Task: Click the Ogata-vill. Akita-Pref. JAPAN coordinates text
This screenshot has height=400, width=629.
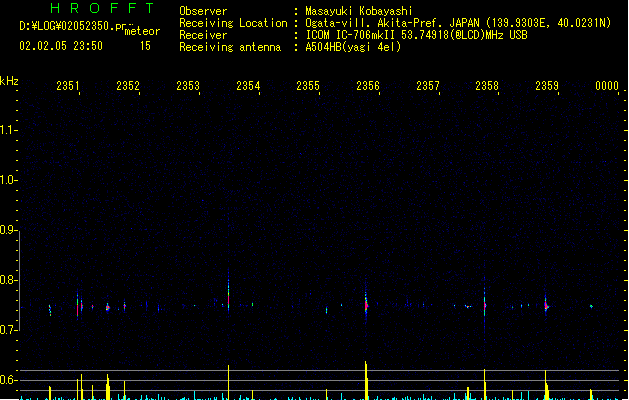Action: tap(458, 23)
